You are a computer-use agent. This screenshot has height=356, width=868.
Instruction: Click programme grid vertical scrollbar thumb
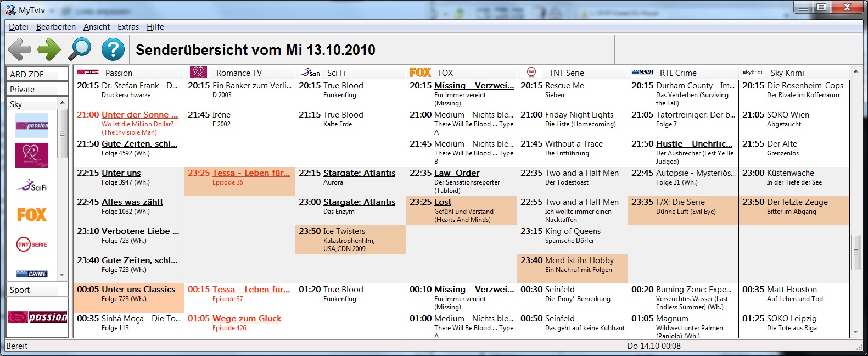[x=855, y=252]
